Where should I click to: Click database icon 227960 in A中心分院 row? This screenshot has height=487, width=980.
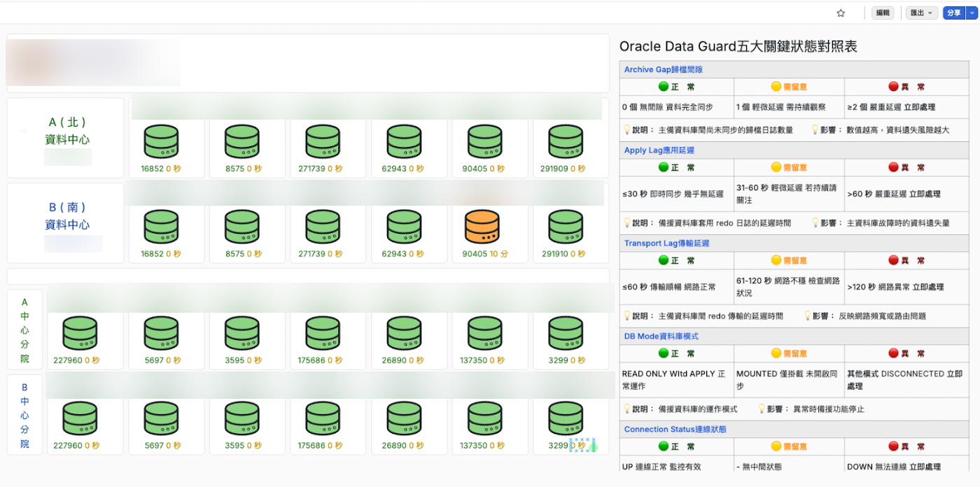pyautogui.click(x=80, y=334)
